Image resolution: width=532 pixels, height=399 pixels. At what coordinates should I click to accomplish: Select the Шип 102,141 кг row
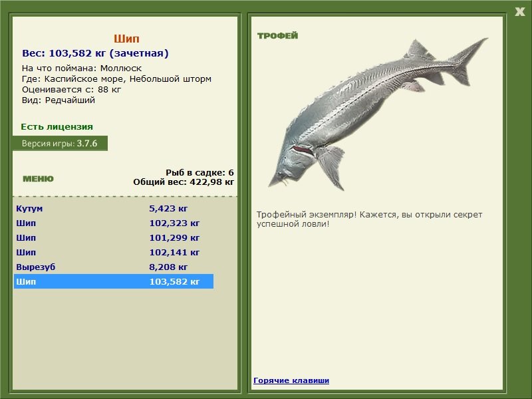pyautogui.click(x=114, y=253)
